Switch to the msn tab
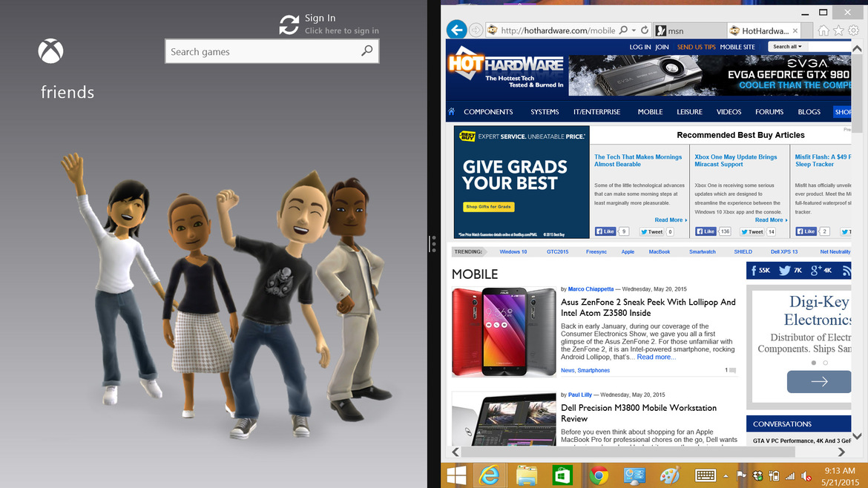This screenshot has width=868, height=488. (x=690, y=30)
